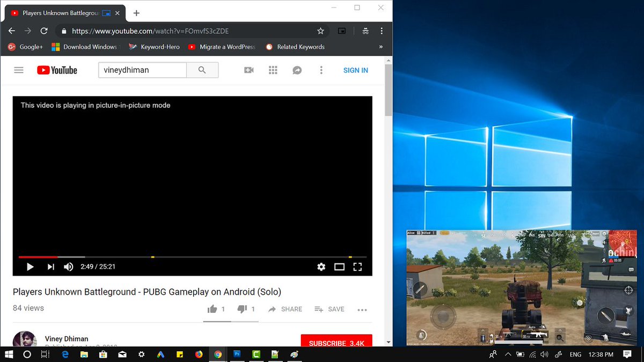Skip to the next video
This screenshot has height=362, width=644.
50,267
